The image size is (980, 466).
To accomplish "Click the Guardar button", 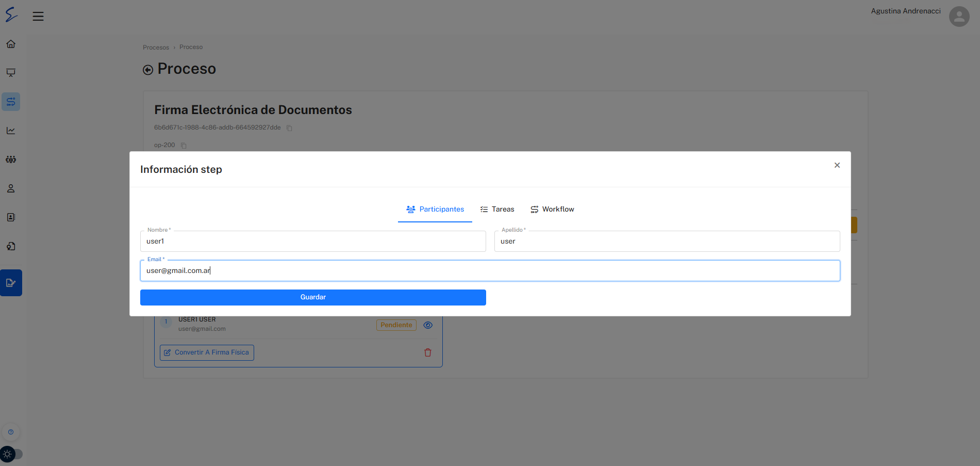I will pyautogui.click(x=313, y=297).
